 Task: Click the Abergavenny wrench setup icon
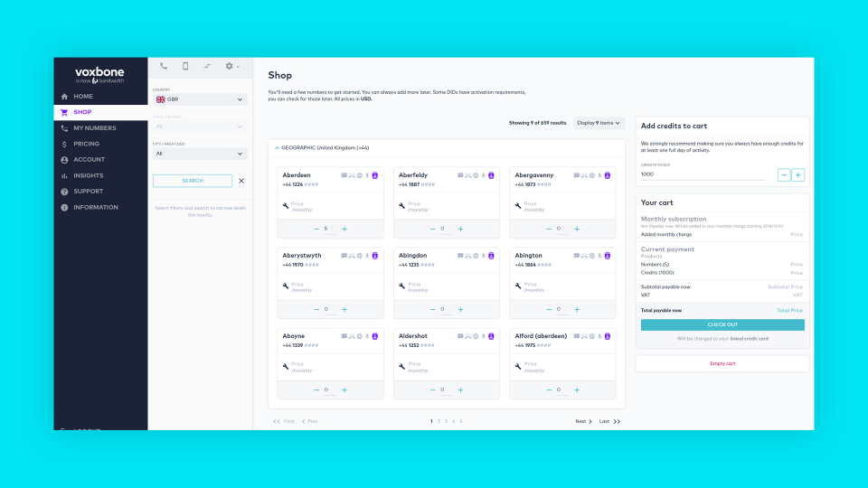coord(518,206)
